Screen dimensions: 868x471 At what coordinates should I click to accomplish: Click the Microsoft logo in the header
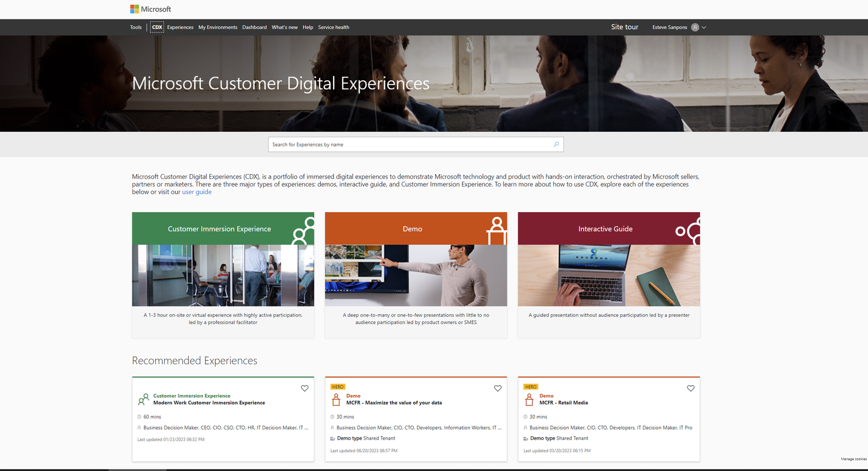coord(150,9)
